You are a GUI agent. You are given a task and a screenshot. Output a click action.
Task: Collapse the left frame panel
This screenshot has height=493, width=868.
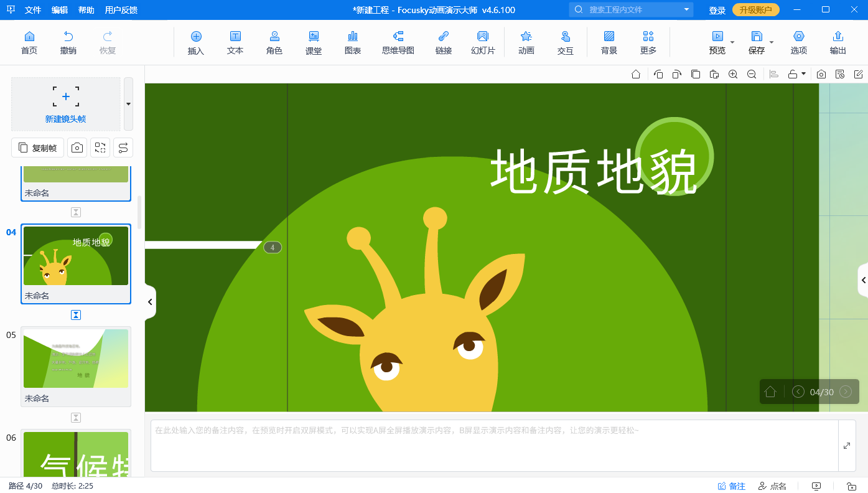[150, 302]
